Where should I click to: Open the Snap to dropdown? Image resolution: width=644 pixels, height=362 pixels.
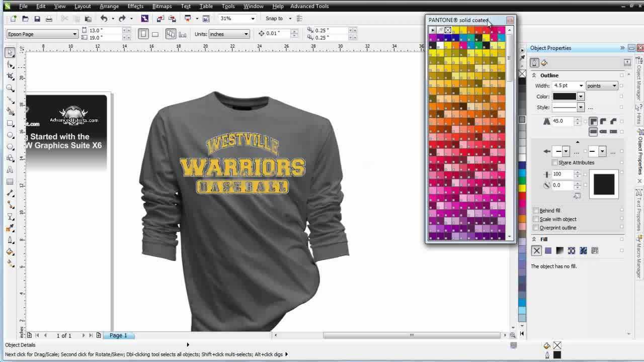coord(289,19)
